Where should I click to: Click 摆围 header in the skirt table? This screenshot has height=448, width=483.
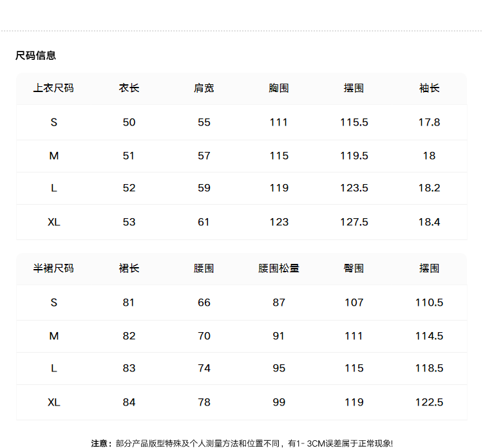429,268
